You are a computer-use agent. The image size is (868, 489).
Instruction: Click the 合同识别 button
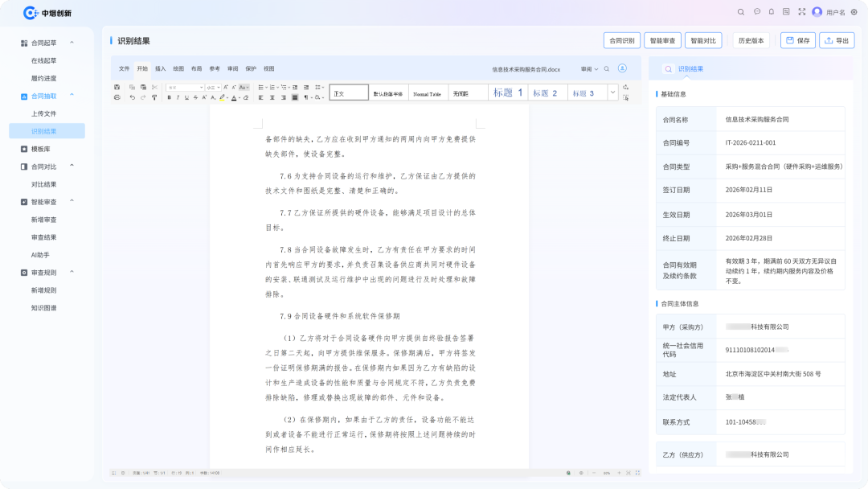point(621,40)
